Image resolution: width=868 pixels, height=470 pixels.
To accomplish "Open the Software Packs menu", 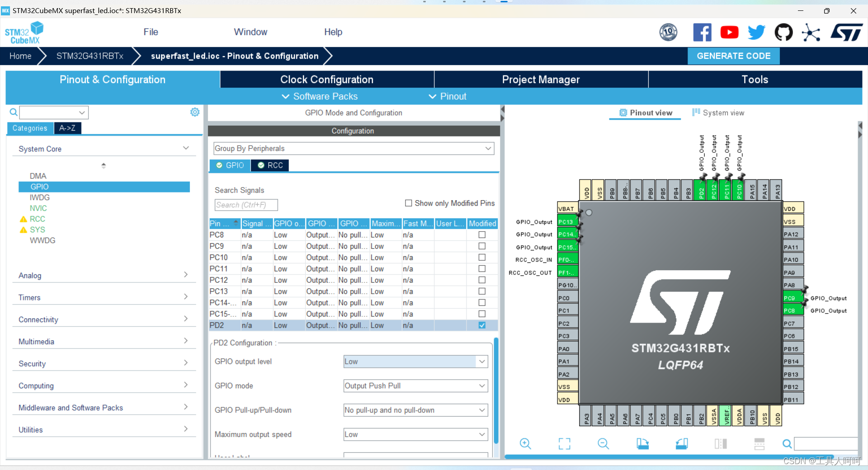I will click(x=320, y=96).
